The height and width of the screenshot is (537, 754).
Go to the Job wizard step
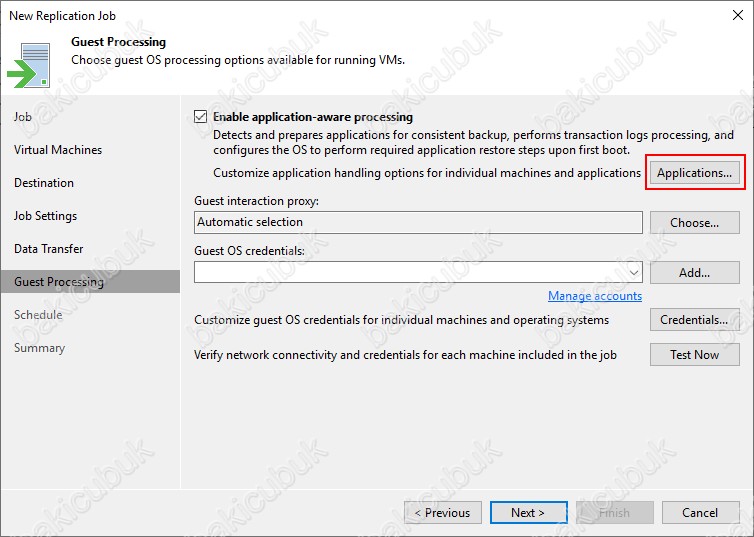[23, 117]
